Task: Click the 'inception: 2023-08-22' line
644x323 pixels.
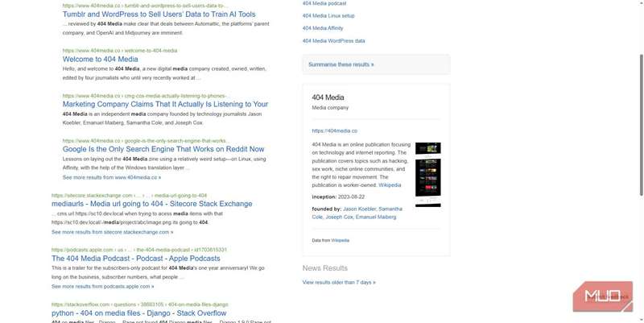Action: [x=338, y=197]
